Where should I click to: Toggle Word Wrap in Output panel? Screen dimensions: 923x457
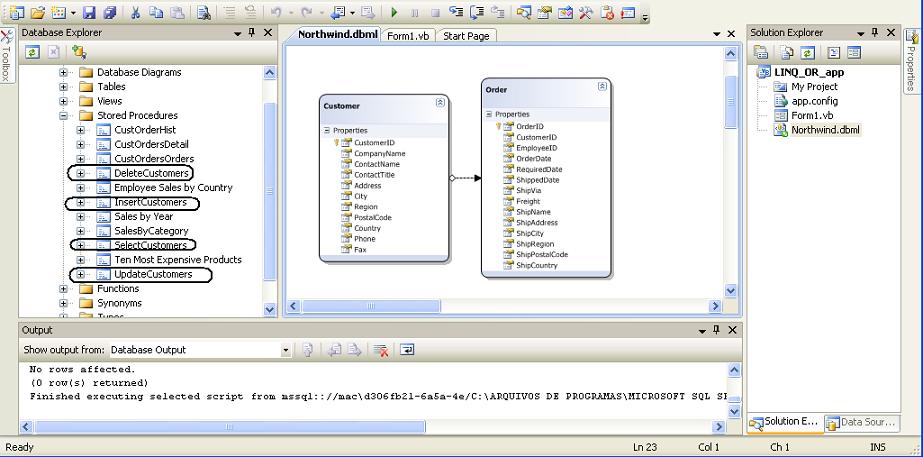point(408,350)
